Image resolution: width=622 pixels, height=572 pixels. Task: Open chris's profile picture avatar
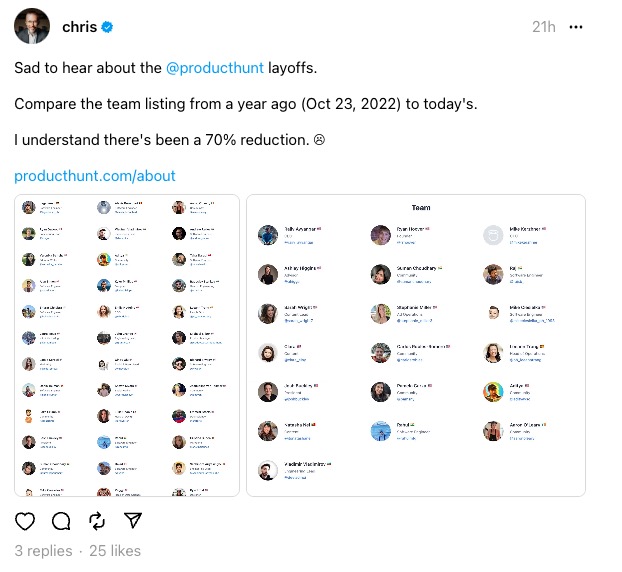click(x=32, y=27)
